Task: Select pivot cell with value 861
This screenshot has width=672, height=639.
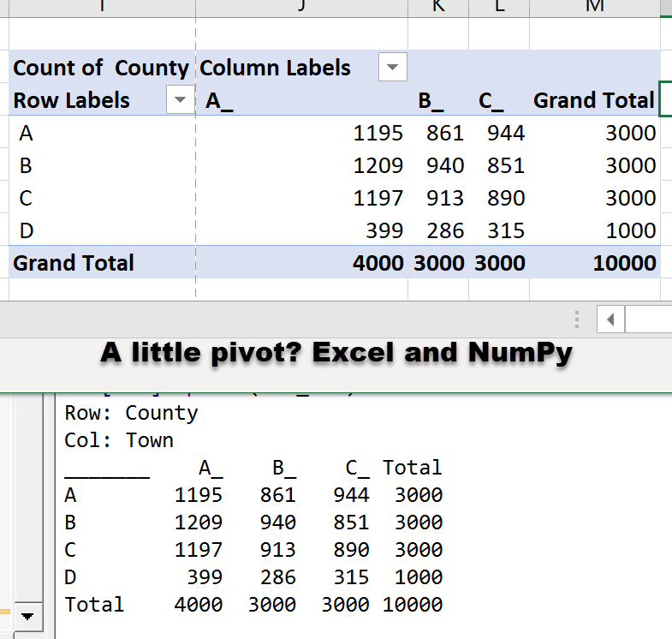Action: coord(438,133)
